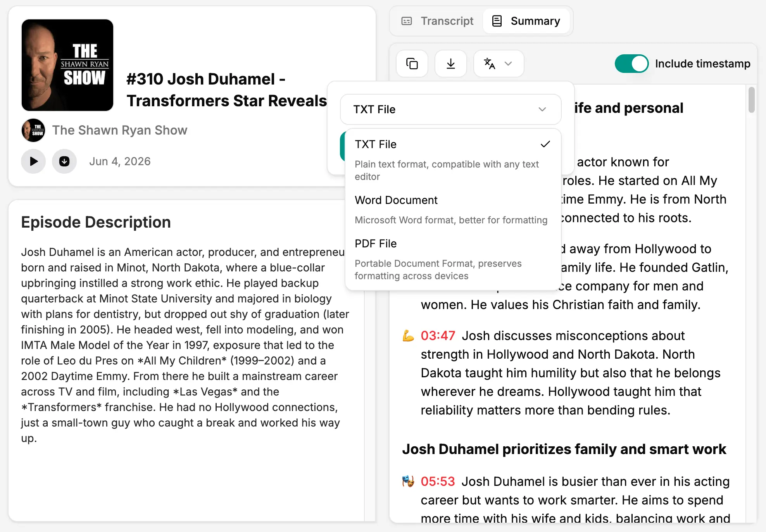Click the episode title #310 Josh Duhamel
Viewport: 766px width, 532px height.
(x=227, y=90)
